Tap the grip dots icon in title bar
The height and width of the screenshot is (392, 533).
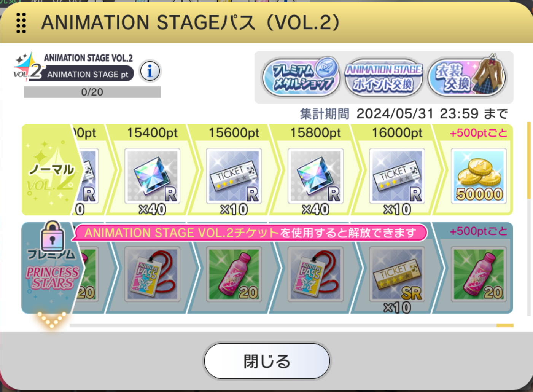21,23
